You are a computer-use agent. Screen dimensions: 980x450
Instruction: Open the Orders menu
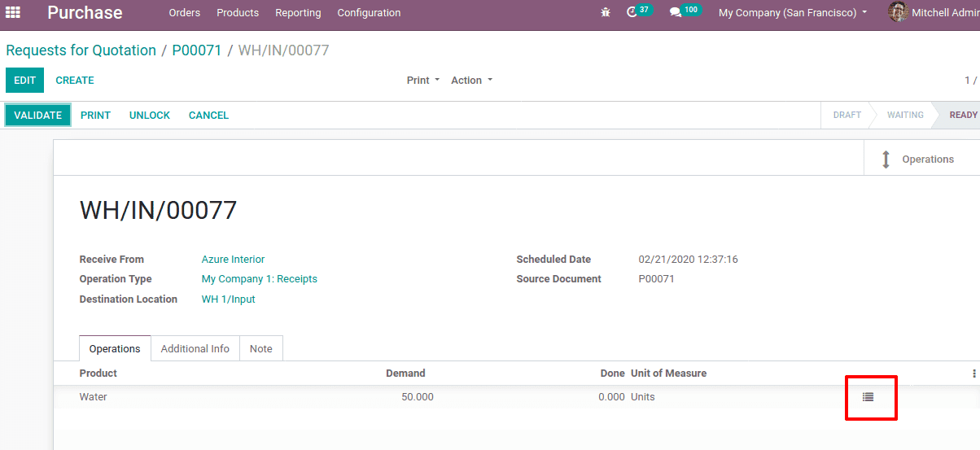pyautogui.click(x=185, y=13)
